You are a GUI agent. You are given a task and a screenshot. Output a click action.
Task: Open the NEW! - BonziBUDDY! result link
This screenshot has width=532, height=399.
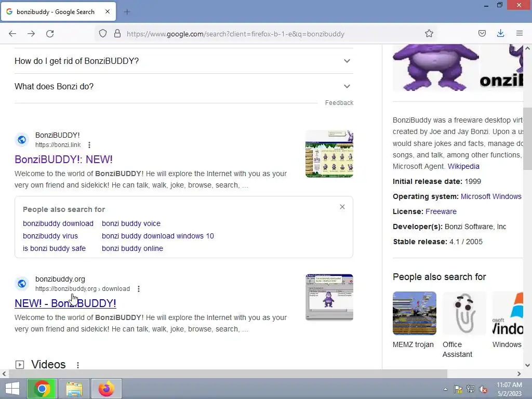(x=65, y=303)
